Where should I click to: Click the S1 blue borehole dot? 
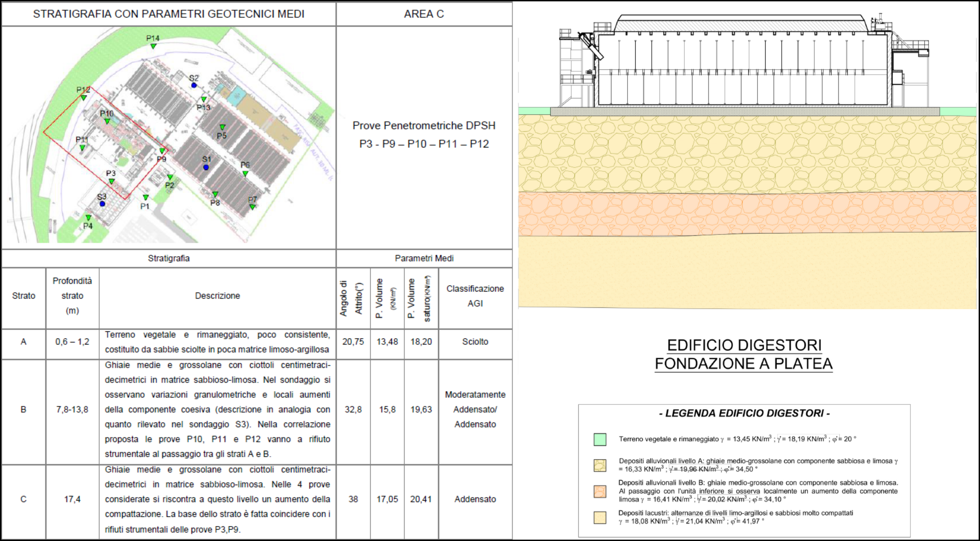[x=206, y=167]
